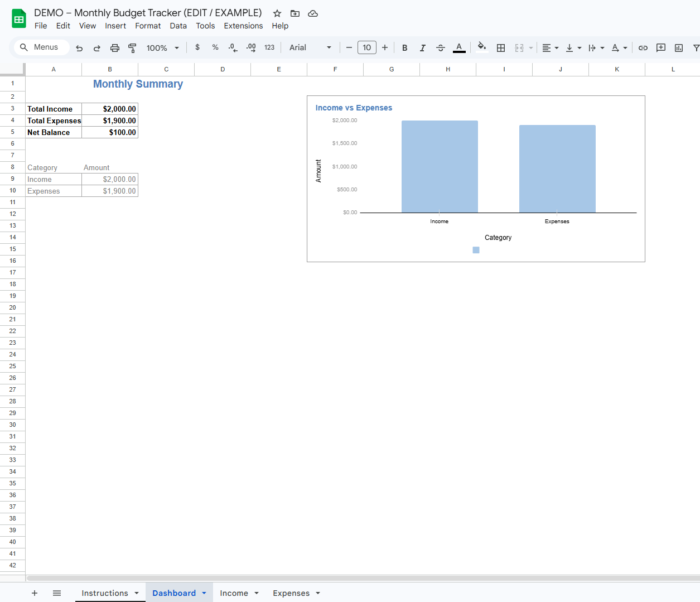Image resolution: width=700 pixels, height=602 pixels.
Task: Open horizontal align dropdown
Action: [550, 48]
